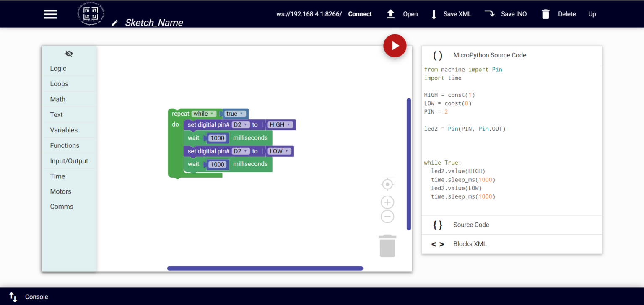This screenshot has width=644, height=305.
Task: Click the 1000 milliseconds input field
Action: pyautogui.click(x=217, y=138)
